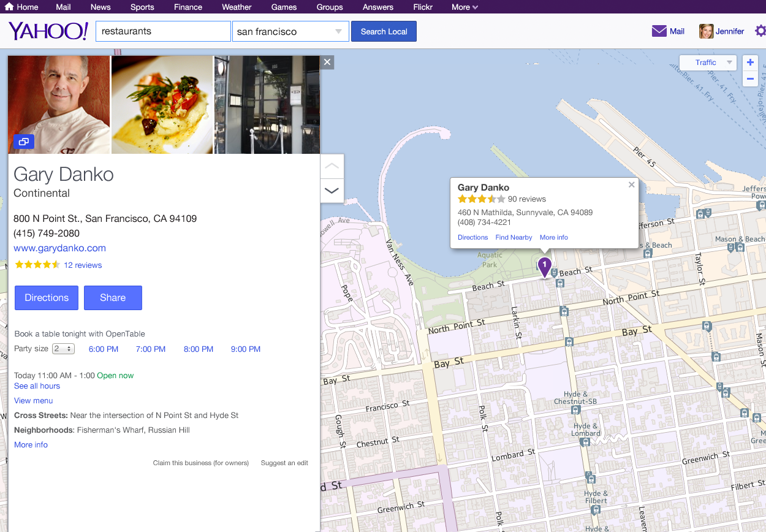Click the phone number (415) 749-2080
Screen dimensions: 766x532
[47, 234]
